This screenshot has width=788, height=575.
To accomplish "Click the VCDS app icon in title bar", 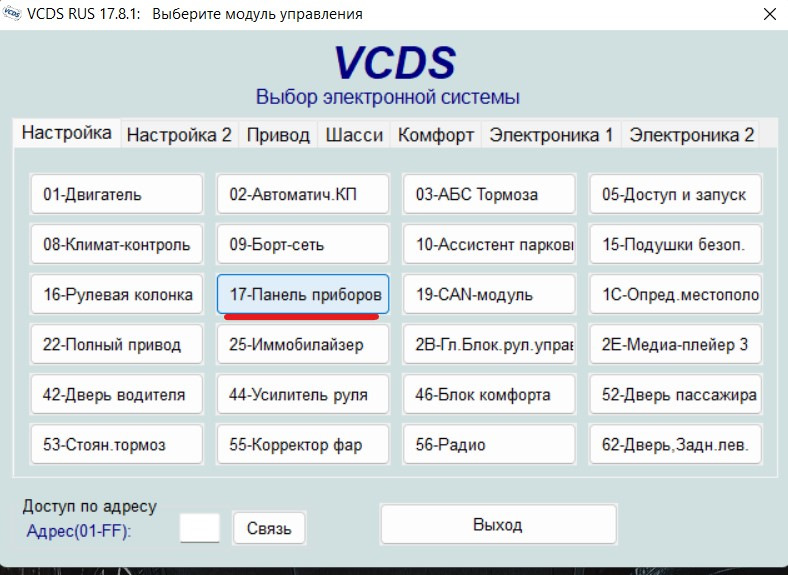I will pyautogui.click(x=12, y=14).
